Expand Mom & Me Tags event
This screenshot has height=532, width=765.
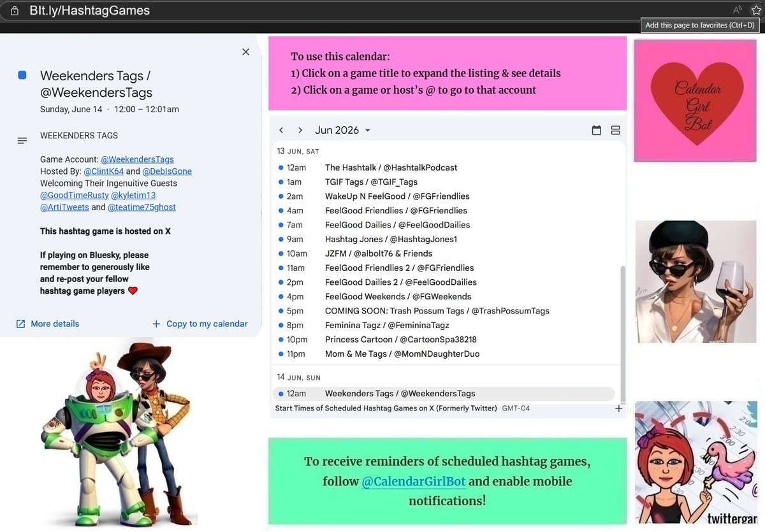(445, 354)
